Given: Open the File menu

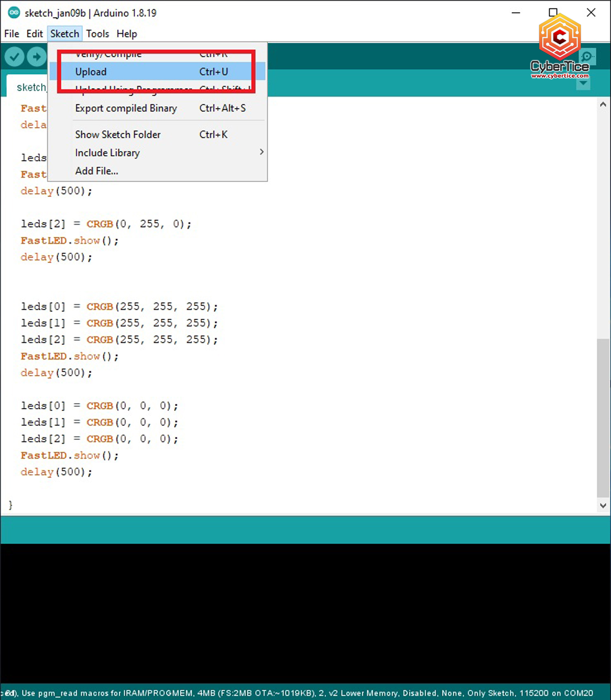Looking at the screenshot, I should (11, 34).
